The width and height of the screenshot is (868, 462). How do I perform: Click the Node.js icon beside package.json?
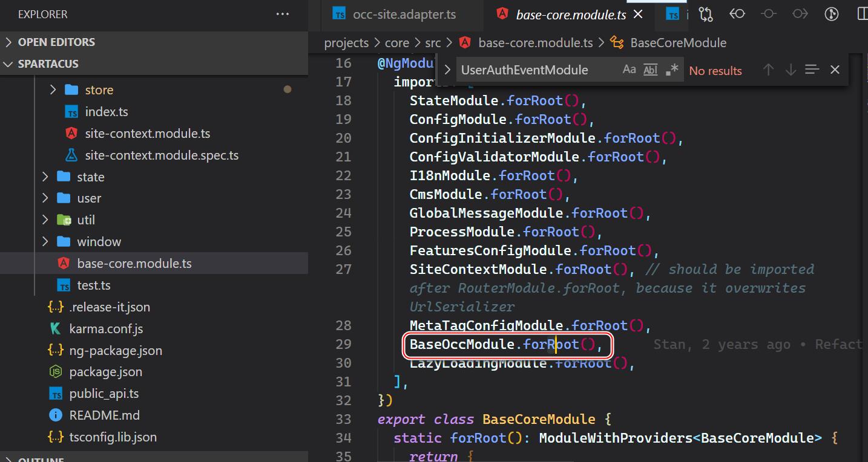pyautogui.click(x=56, y=372)
